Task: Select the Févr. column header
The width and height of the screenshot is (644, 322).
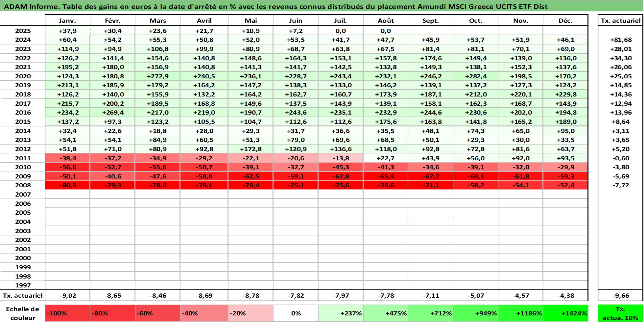Action: pyautogui.click(x=113, y=20)
